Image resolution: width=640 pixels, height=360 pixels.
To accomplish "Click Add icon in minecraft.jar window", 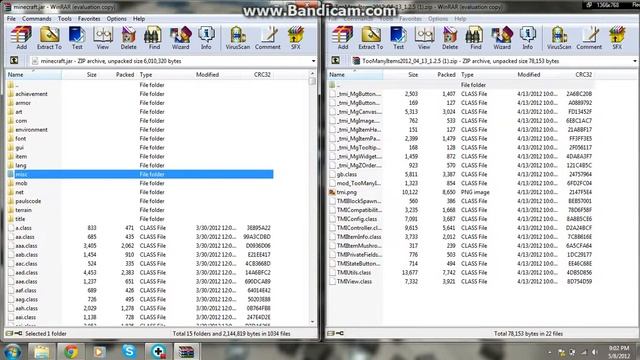I will click(21, 38).
